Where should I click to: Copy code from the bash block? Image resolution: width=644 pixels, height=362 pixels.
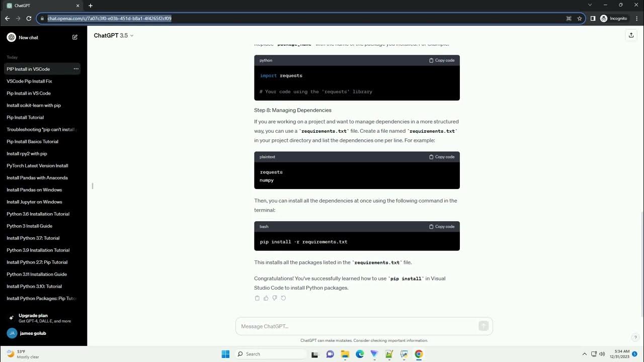[442, 227]
